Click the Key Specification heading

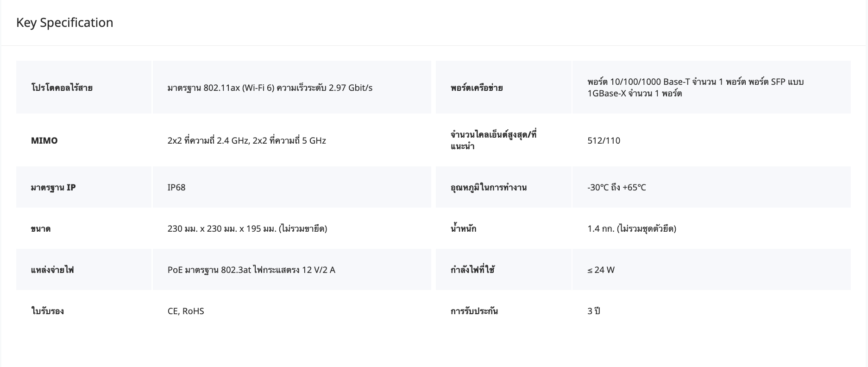pyautogui.click(x=64, y=23)
